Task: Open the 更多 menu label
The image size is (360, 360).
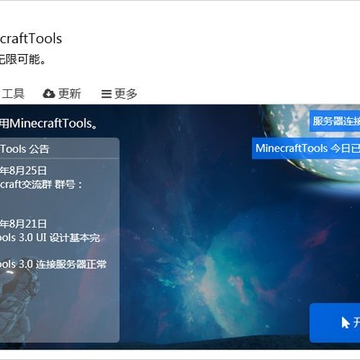Action: (126, 94)
